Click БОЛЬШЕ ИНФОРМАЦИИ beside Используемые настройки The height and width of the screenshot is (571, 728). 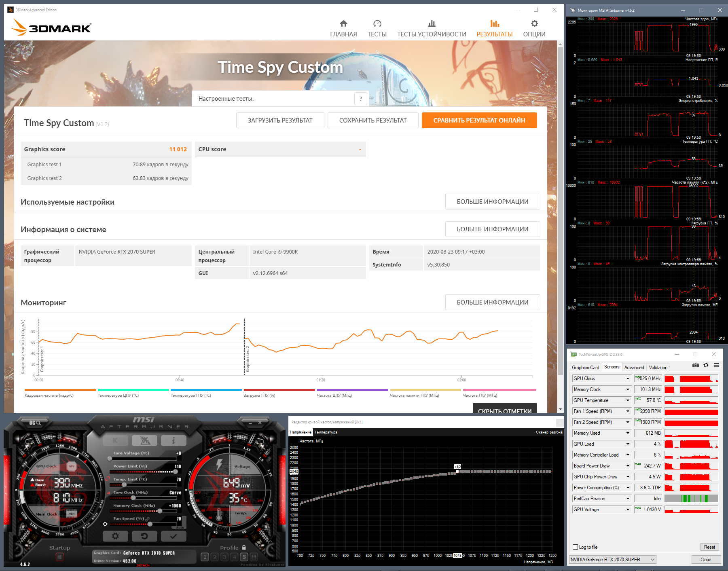point(493,202)
